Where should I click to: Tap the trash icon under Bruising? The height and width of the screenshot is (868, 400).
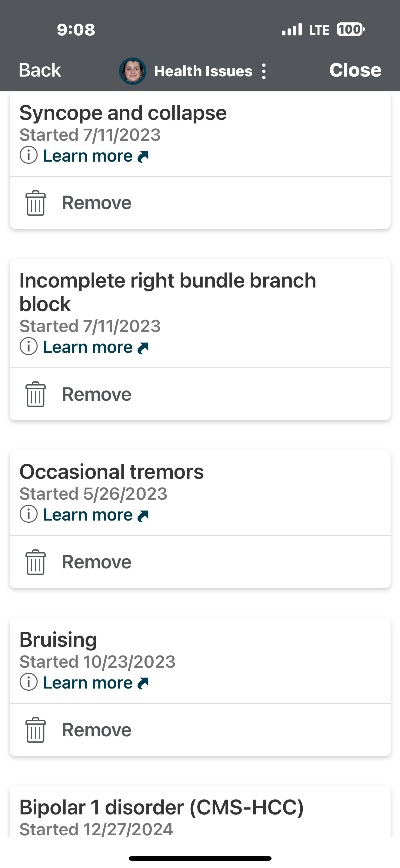point(35,730)
